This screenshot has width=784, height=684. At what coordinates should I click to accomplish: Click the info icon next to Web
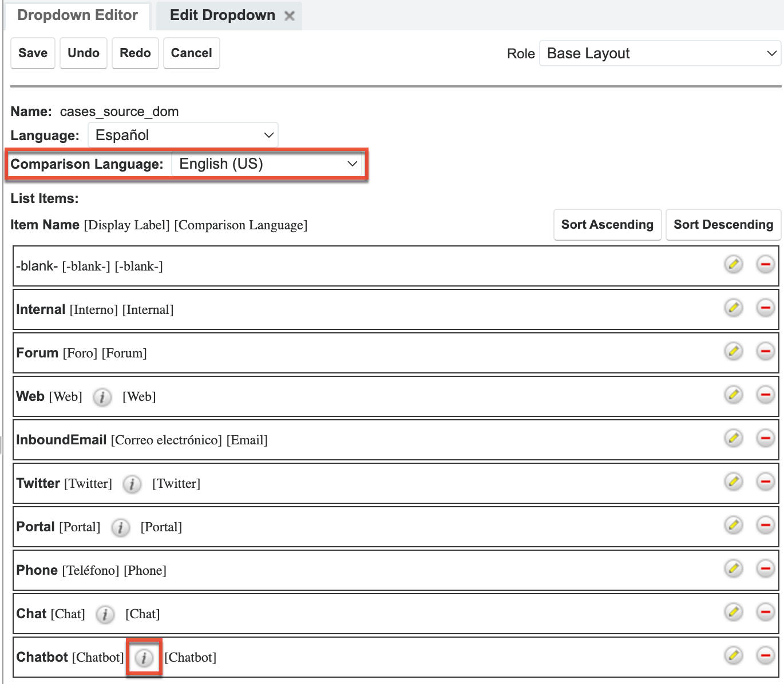[102, 397]
